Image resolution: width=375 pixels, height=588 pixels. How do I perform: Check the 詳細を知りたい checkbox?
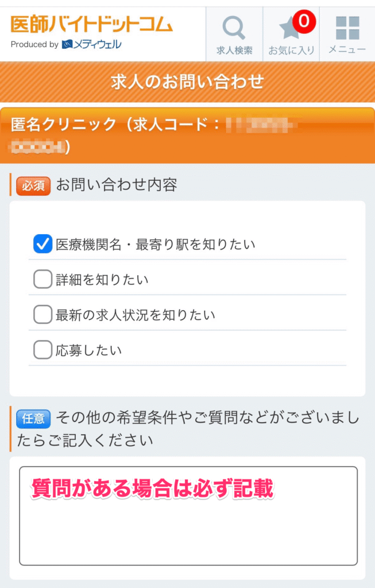click(43, 280)
